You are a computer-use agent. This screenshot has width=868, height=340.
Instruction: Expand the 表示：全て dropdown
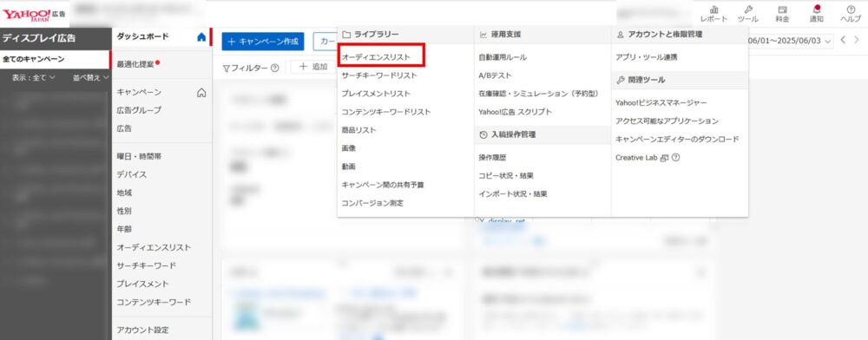tap(34, 78)
